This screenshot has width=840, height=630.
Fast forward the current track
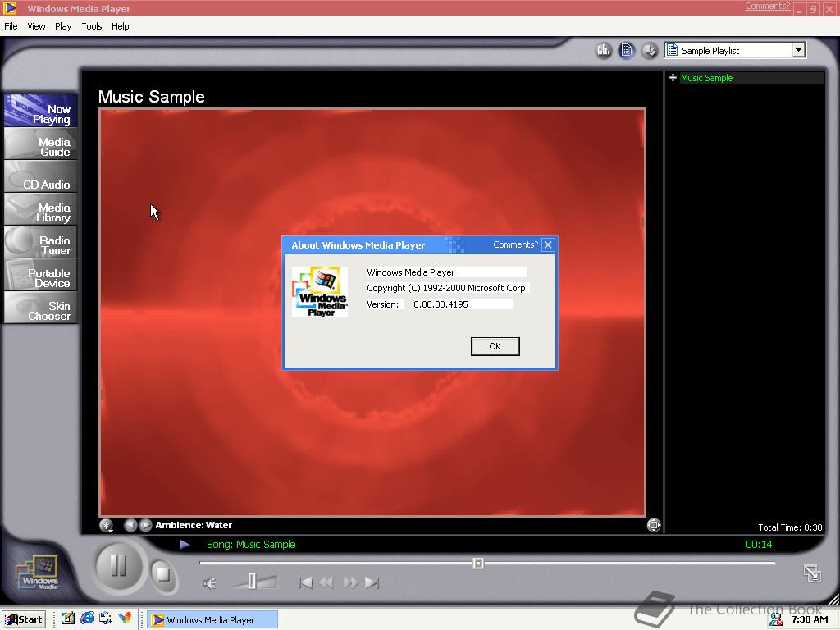click(349, 582)
